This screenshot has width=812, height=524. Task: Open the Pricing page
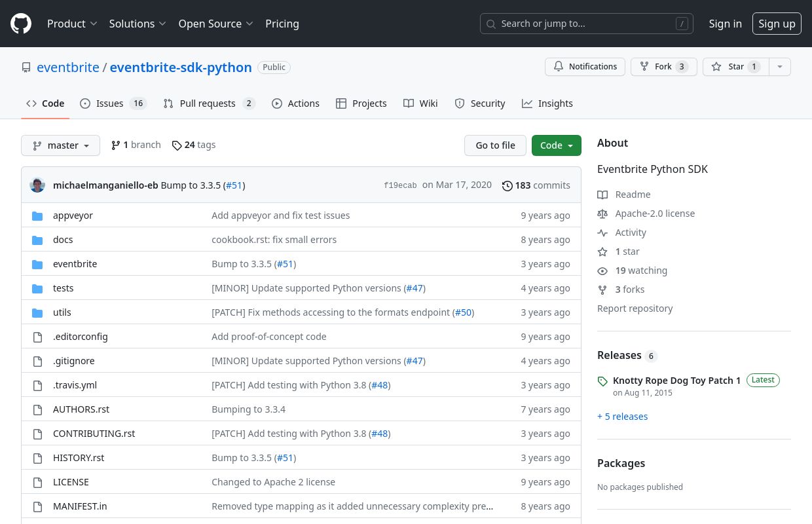[282, 24]
